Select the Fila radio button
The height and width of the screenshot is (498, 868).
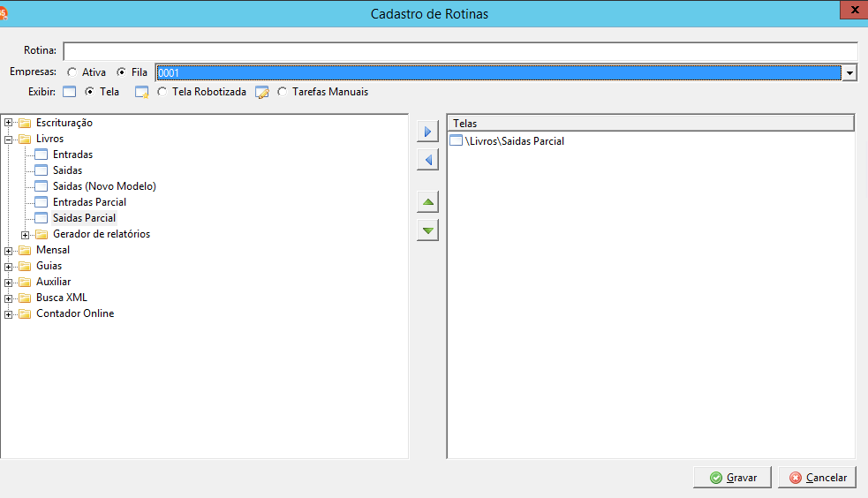click(121, 72)
